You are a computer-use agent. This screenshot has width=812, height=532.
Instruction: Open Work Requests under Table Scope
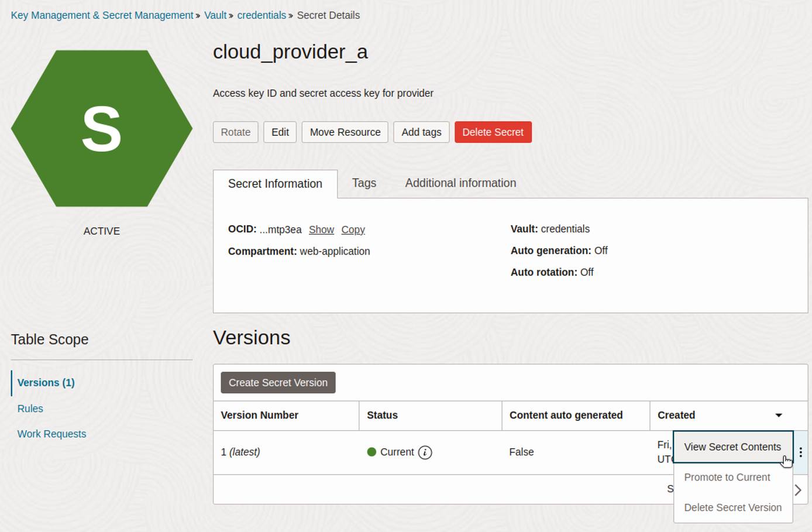pyautogui.click(x=51, y=434)
